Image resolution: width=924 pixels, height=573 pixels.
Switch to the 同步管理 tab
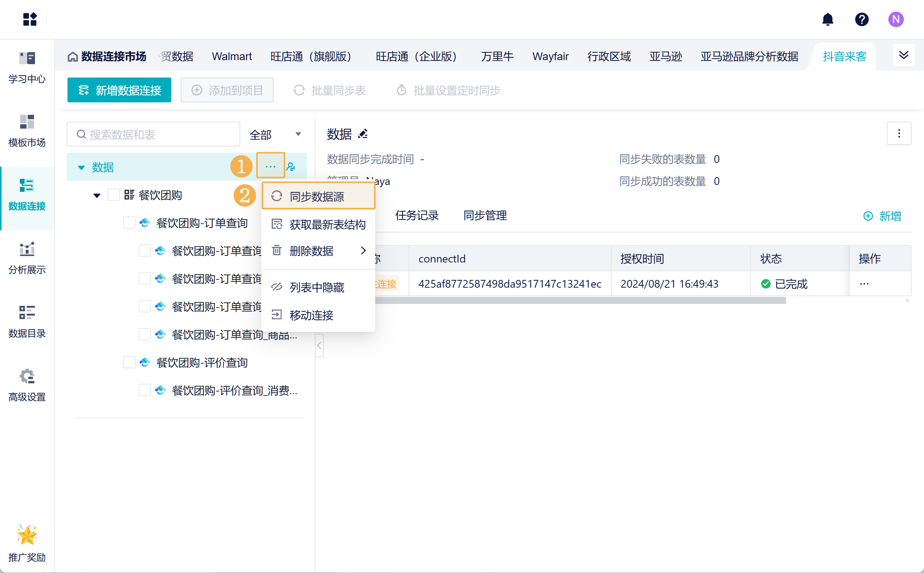[x=485, y=216]
